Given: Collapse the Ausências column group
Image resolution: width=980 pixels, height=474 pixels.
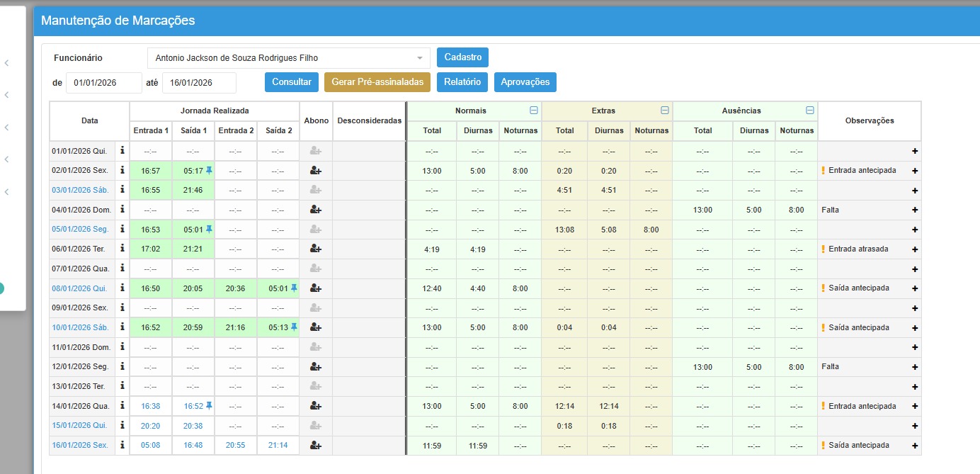Looking at the screenshot, I should pos(810,111).
